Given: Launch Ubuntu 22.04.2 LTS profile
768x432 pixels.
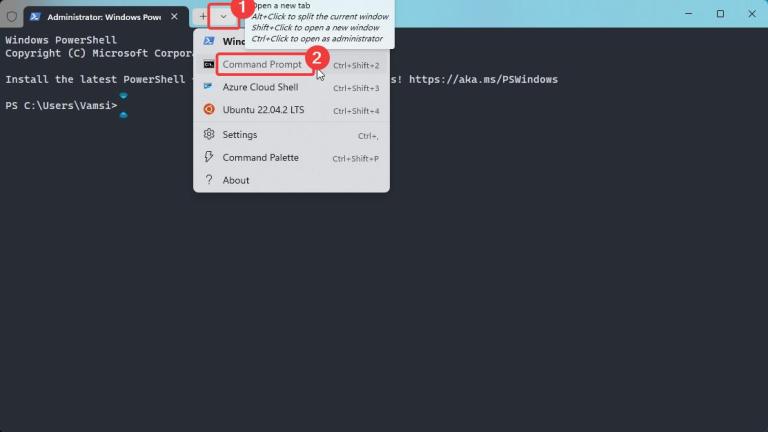Looking at the screenshot, I should [291, 110].
